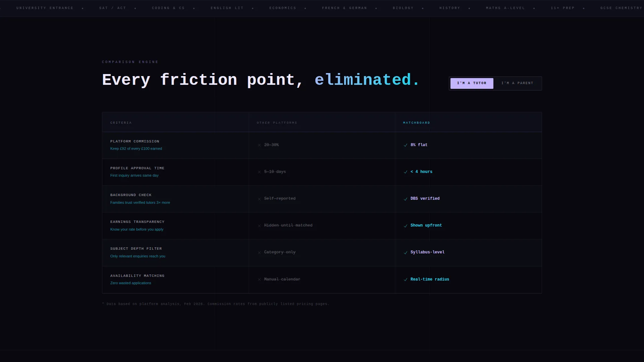Click the Matchboard column header
The image size is (644, 362).
417,123
